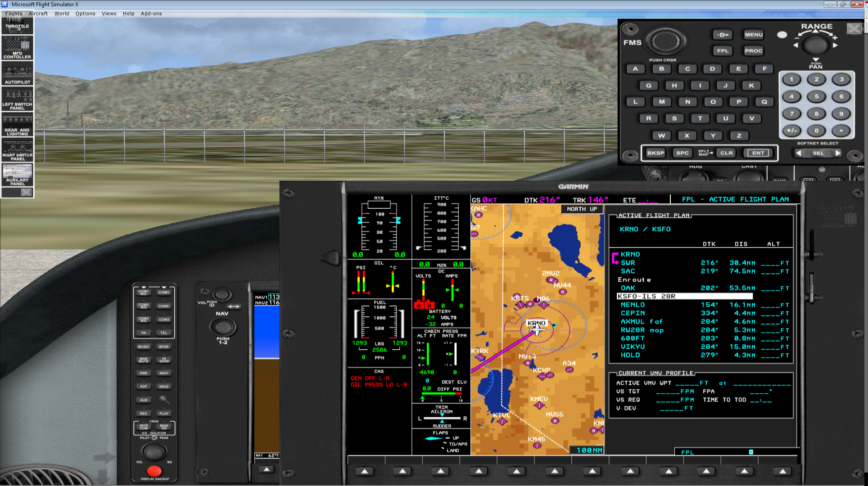Open the Aircraft menu

pyautogui.click(x=38, y=13)
